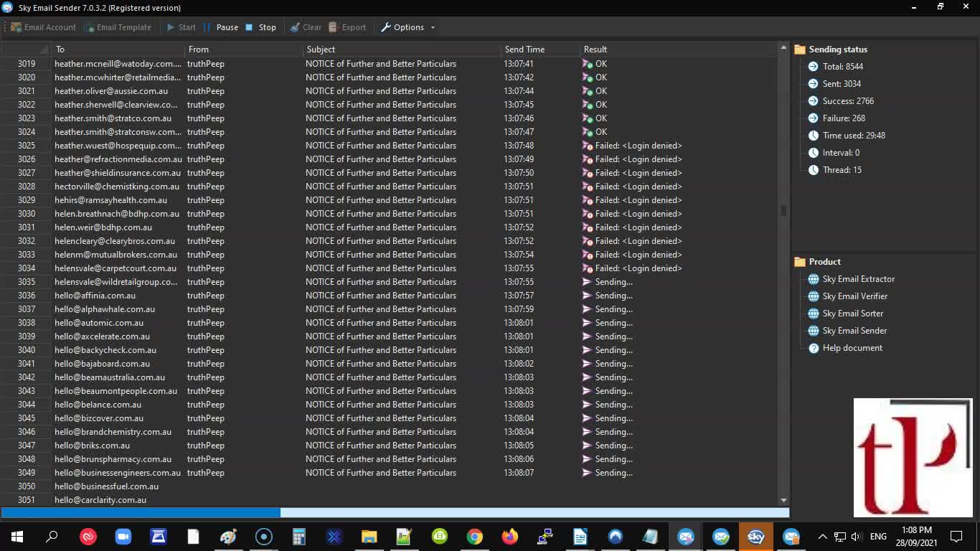
Task: Click the failed status icon on row 3025
Action: pyautogui.click(x=588, y=146)
